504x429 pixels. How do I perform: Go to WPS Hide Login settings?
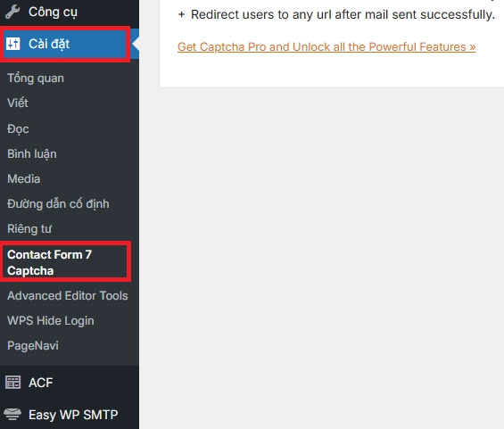click(51, 321)
